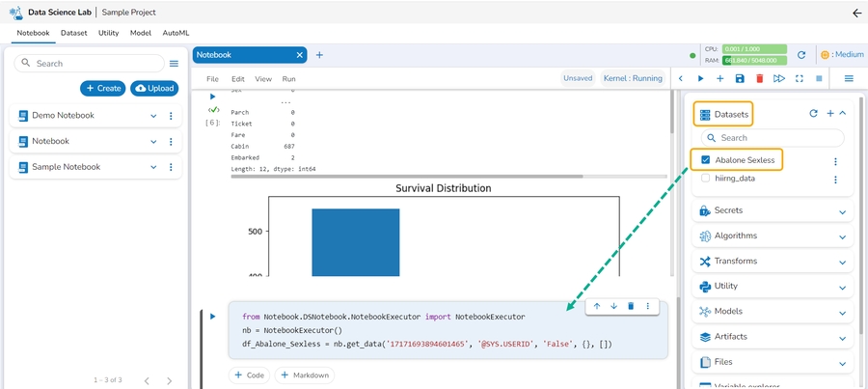This screenshot has height=389, width=868.
Task: Save the notebook with the floppy disk icon
Action: pyautogui.click(x=740, y=78)
